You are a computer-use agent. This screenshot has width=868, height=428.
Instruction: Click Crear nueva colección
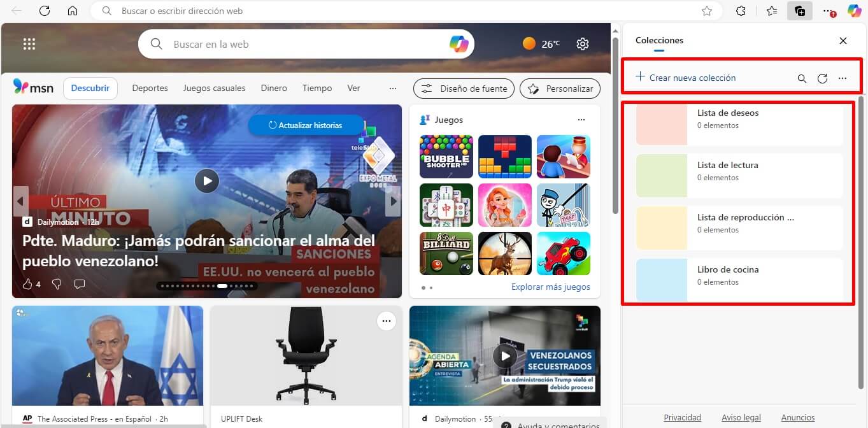(x=686, y=78)
